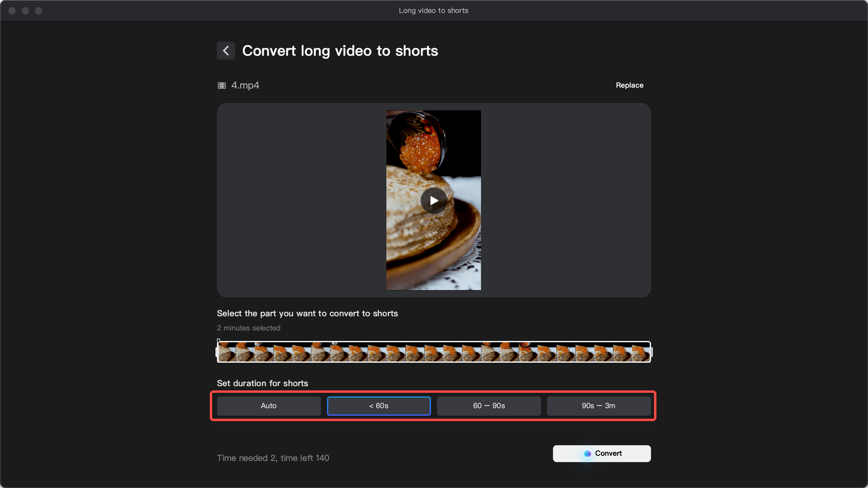This screenshot has height=488, width=868.
Task: Click the AI orb icon inside the Convert button
Action: (587, 453)
